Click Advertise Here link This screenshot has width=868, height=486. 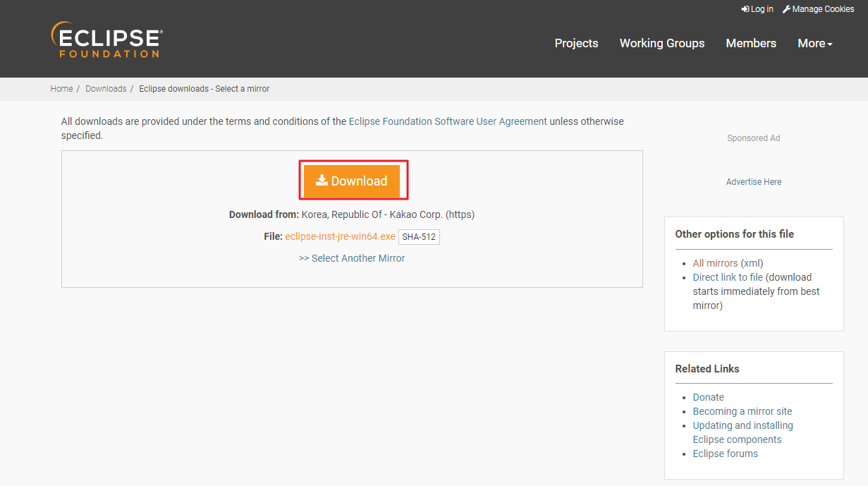click(x=754, y=182)
